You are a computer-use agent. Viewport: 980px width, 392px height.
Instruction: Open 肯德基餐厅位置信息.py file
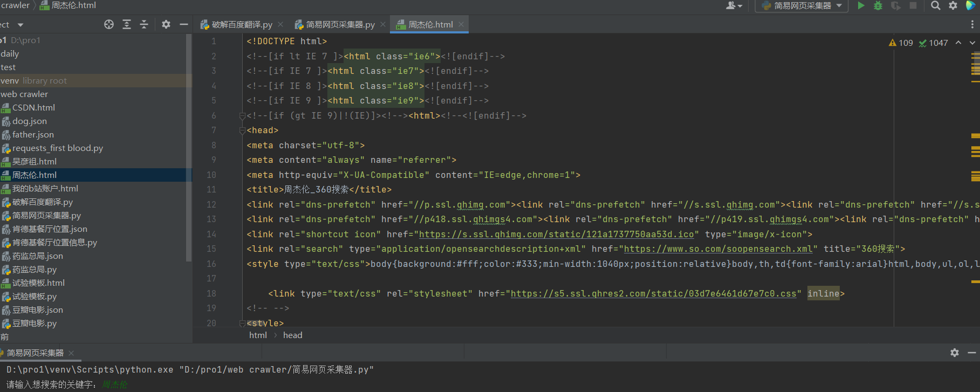tap(54, 243)
